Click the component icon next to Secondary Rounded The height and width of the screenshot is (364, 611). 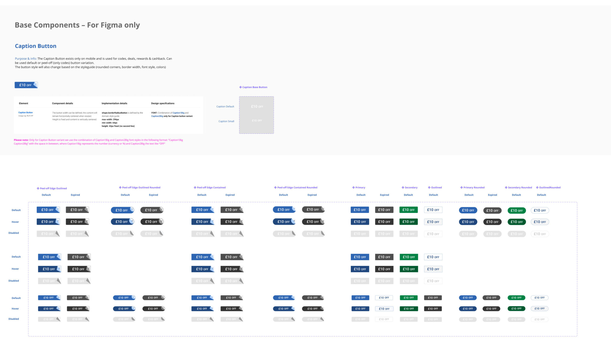click(x=506, y=187)
